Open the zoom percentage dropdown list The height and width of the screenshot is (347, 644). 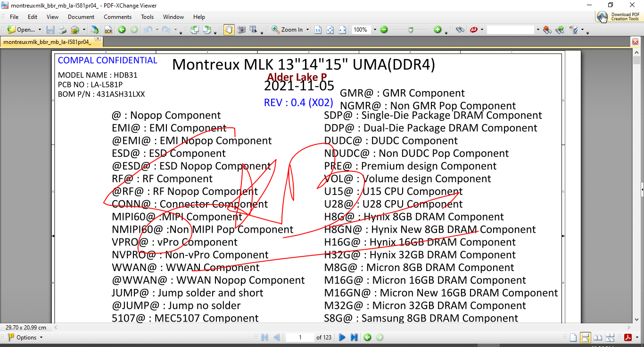click(x=375, y=30)
